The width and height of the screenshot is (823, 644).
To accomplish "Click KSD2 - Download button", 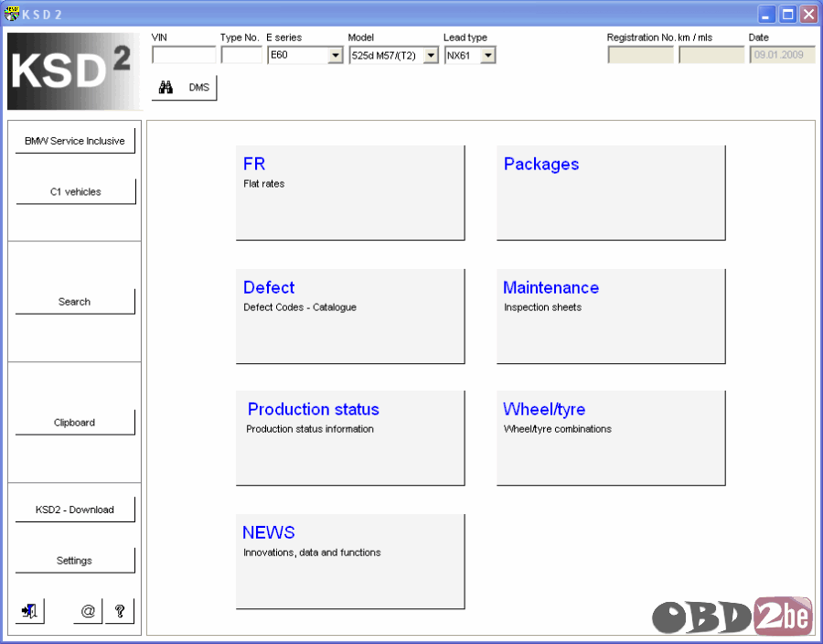I will [75, 510].
